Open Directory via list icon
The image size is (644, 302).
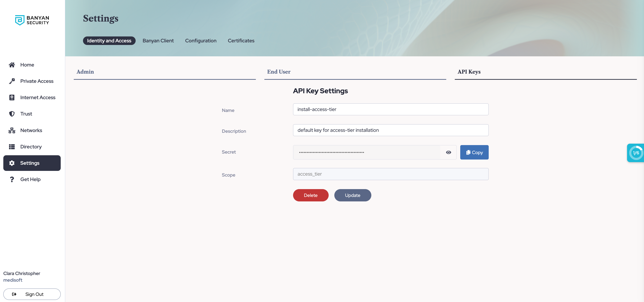pos(12,147)
